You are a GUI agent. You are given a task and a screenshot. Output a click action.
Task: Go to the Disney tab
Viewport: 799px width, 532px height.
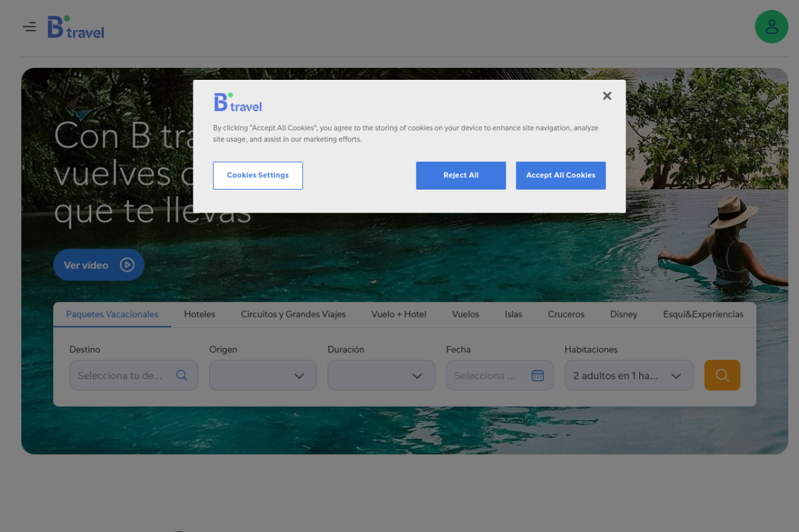[624, 314]
